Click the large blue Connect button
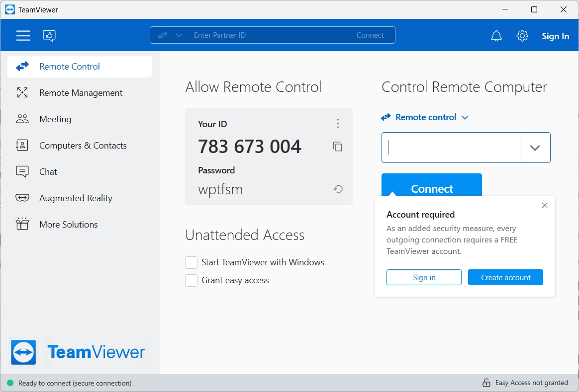The height and width of the screenshot is (392, 579). point(432,185)
